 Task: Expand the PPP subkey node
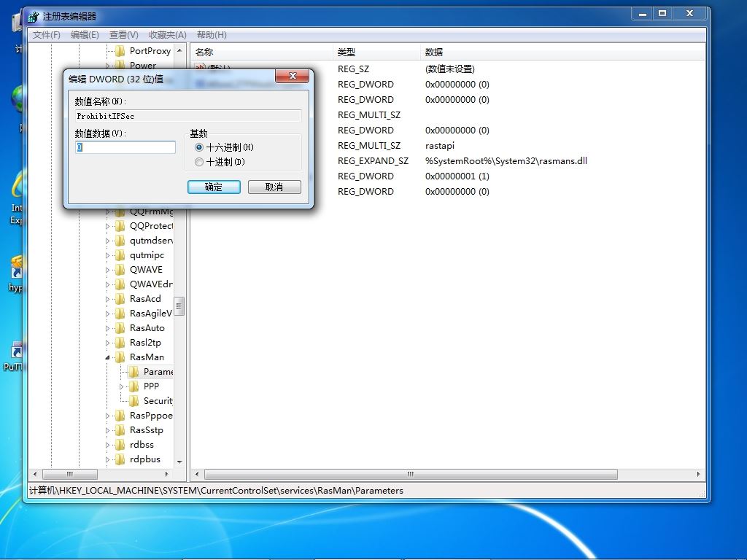click(121, 386)
